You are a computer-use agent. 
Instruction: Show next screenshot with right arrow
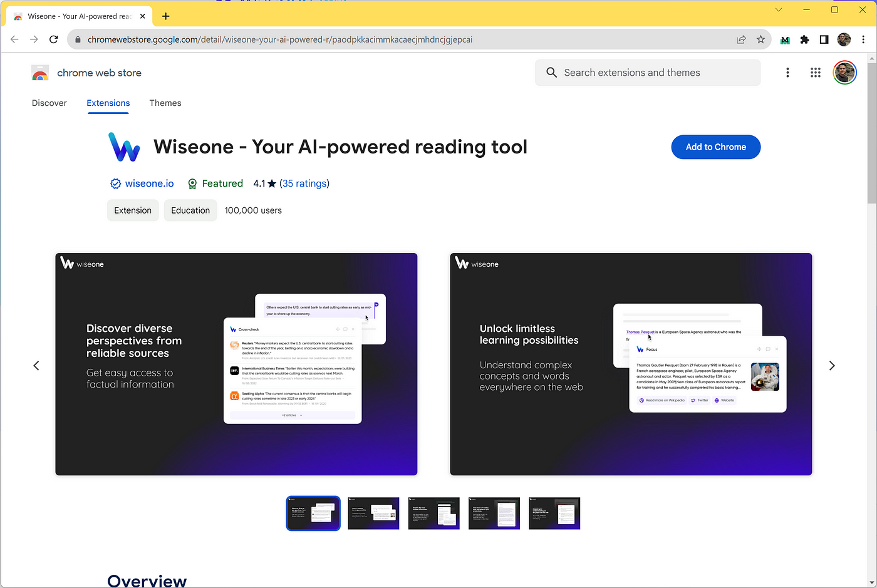[832, 366]
